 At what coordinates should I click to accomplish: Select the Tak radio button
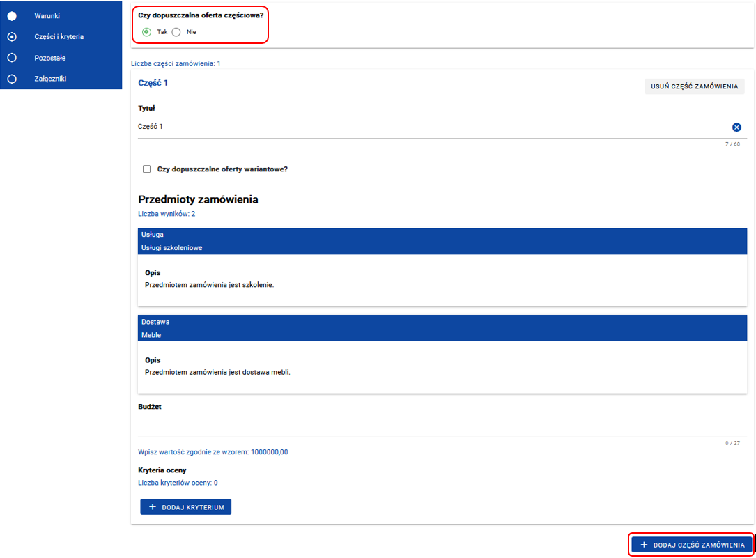click(x=146, y=32)
